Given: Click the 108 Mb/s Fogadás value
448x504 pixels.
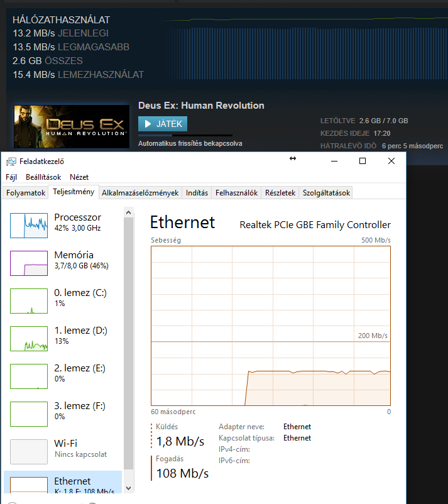Looking at the screenshot, I should pos(182,473).
